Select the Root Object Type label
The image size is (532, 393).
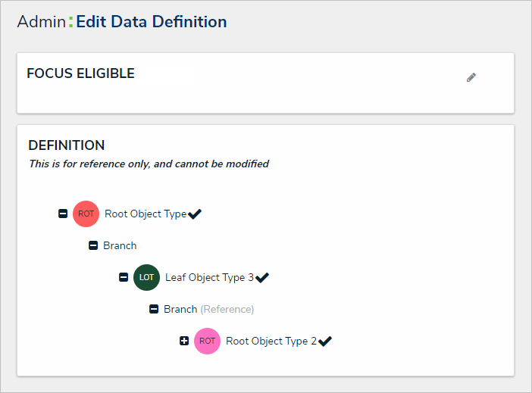coord(146,214)
